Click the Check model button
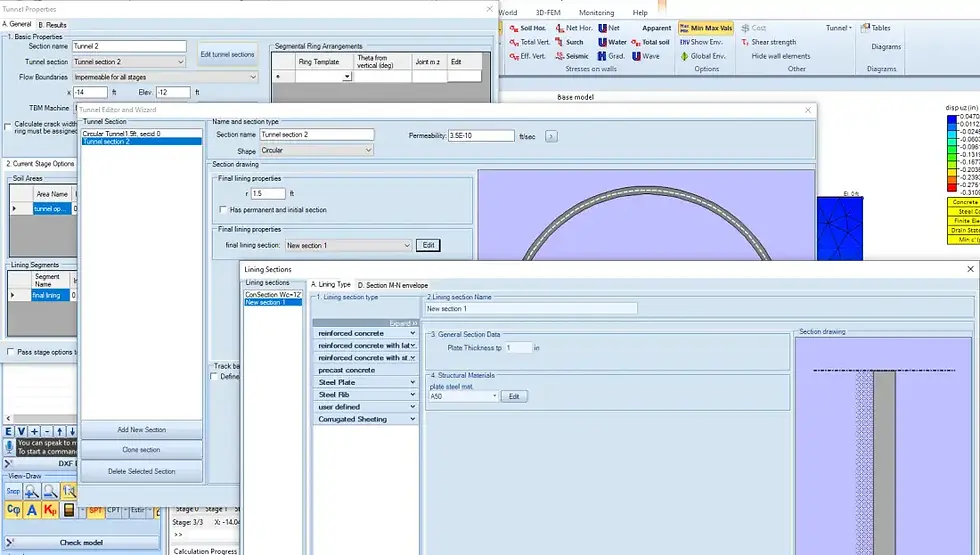Viewport: 980px width, 555px height. pos(81,542)
